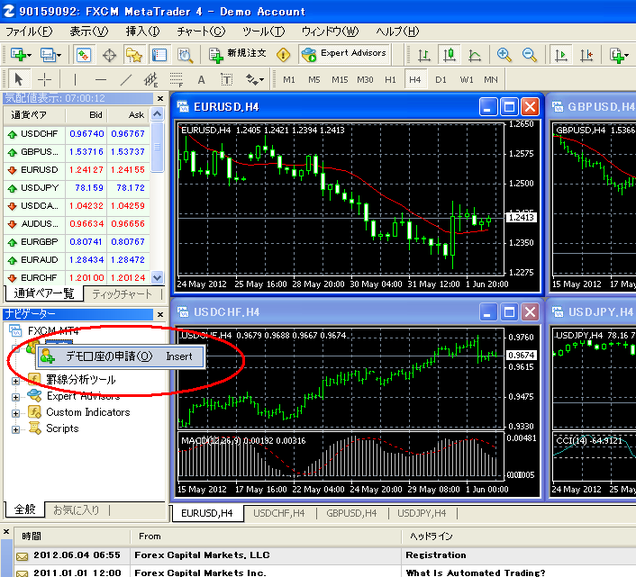Switch to お気に入り navigator tab
The height and width of the screenshot is (577, 636).
pyautogui.click(x=76, y=510)
